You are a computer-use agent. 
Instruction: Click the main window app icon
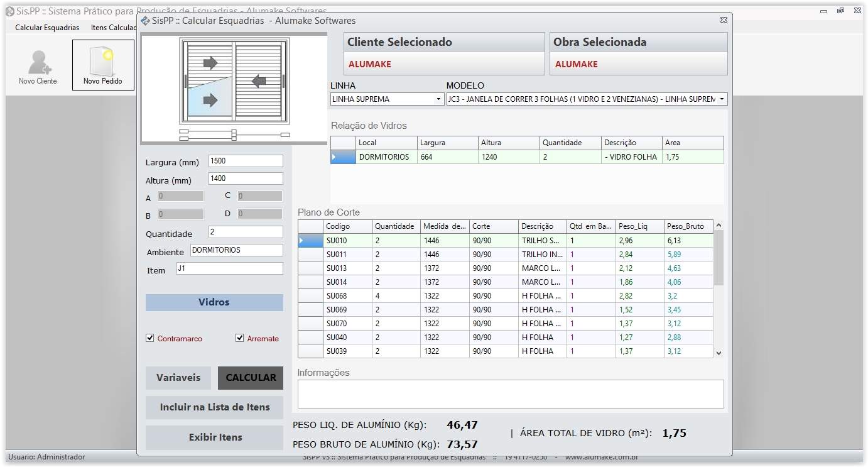10,11
